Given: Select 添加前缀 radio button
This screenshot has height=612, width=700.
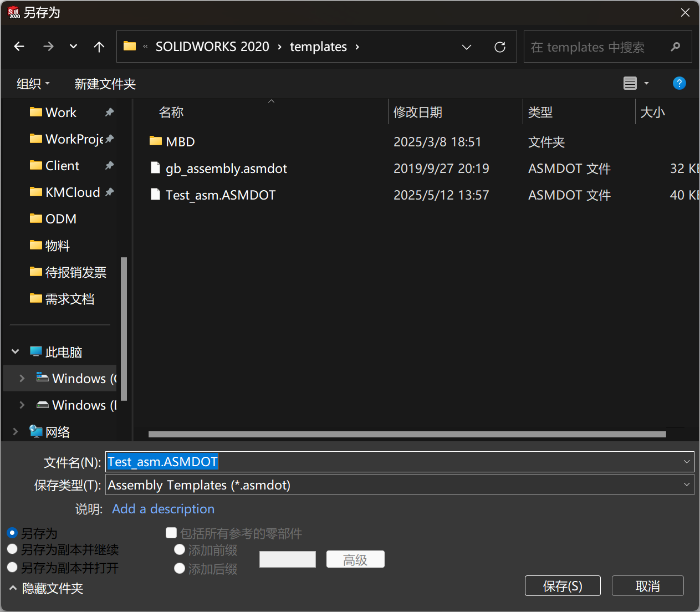Looking at the screenshot, I should coord(180,549).
